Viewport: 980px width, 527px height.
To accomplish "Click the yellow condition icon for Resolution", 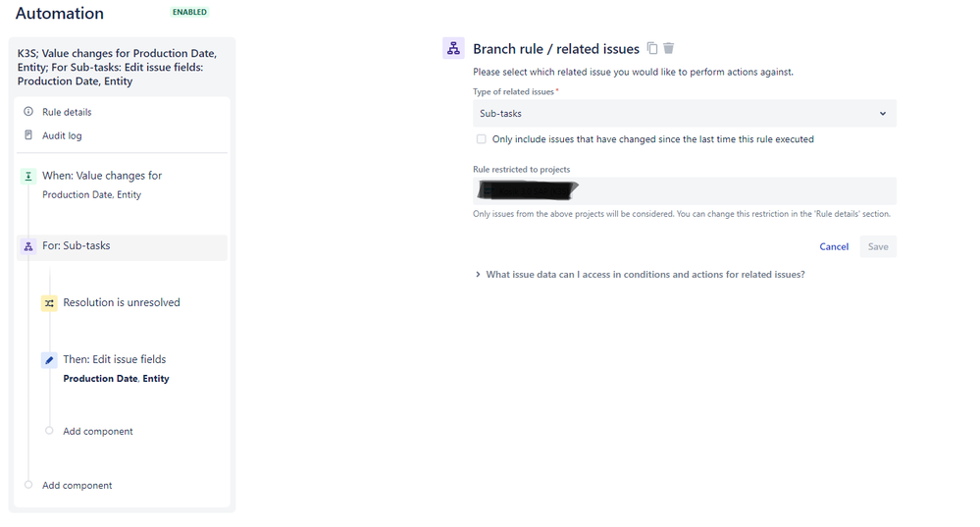I will 49,303.
